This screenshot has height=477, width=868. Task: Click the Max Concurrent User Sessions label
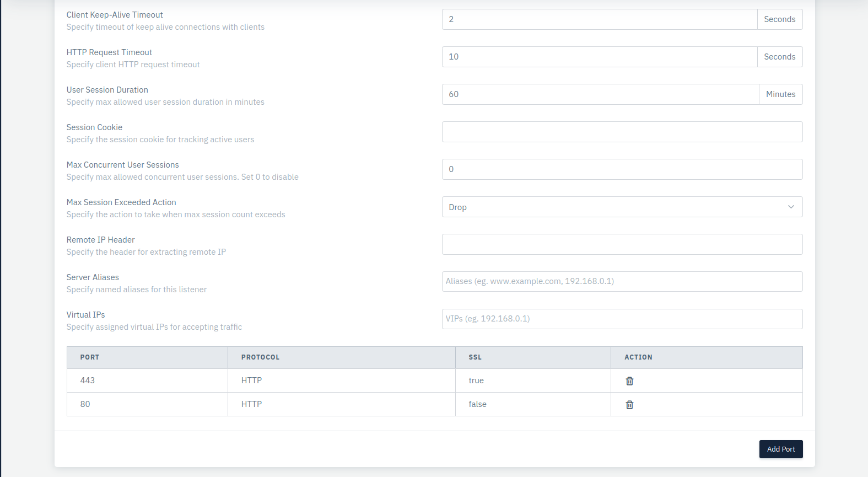click(122, 165)
